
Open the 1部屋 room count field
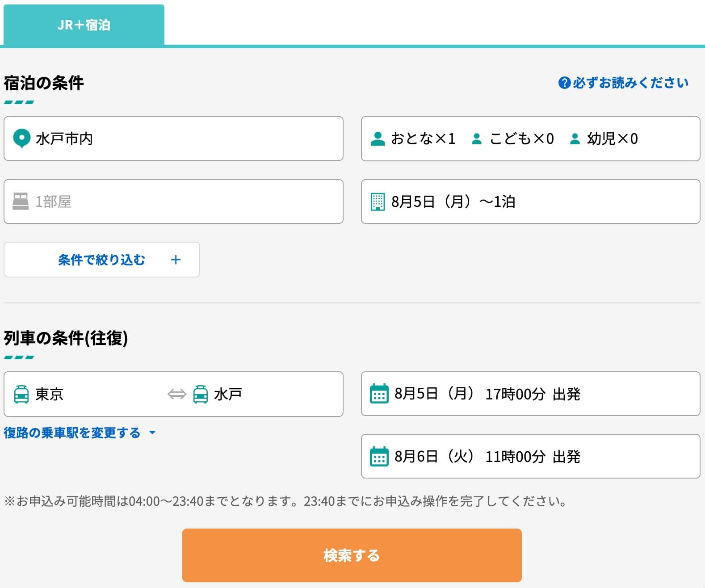pos(173,202)
